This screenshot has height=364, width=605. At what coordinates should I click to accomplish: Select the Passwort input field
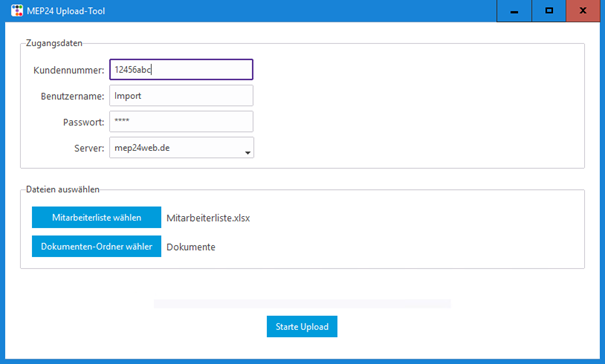click(181, 122)
